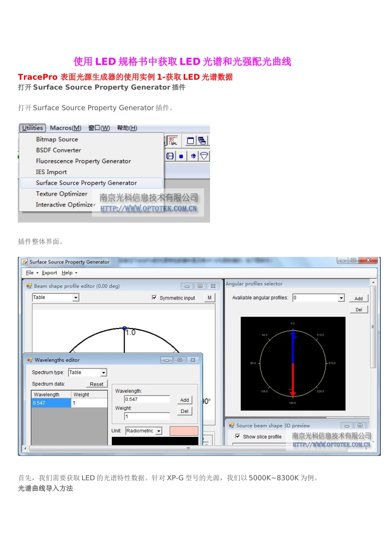392x555 pixels.
Task: Expand the Available angular profiles dropdown
Action: [341, 298]
